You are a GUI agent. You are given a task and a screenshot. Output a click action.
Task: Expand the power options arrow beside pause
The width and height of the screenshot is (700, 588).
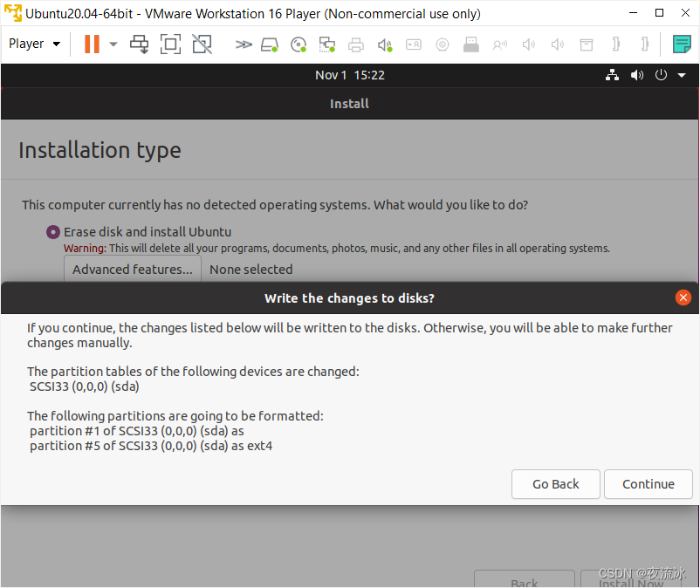tap(113, 44)
